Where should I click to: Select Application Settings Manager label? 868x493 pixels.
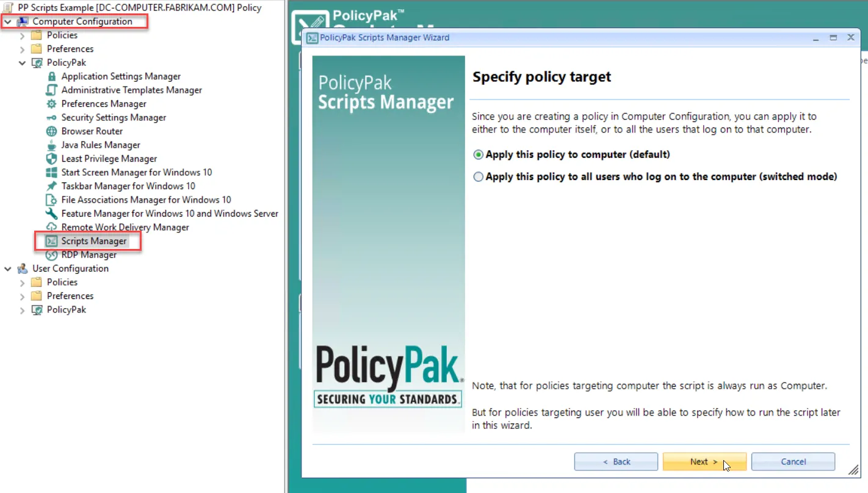121,76
